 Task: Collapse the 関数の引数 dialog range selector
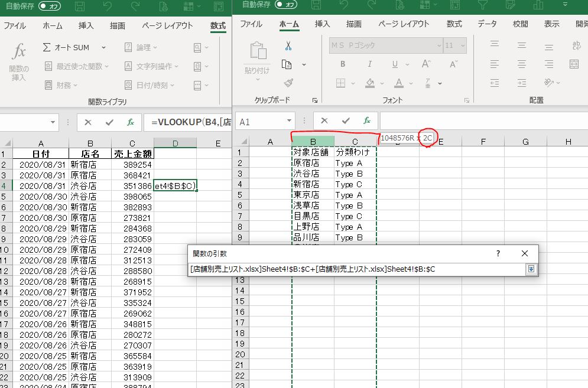click(531, 269)
